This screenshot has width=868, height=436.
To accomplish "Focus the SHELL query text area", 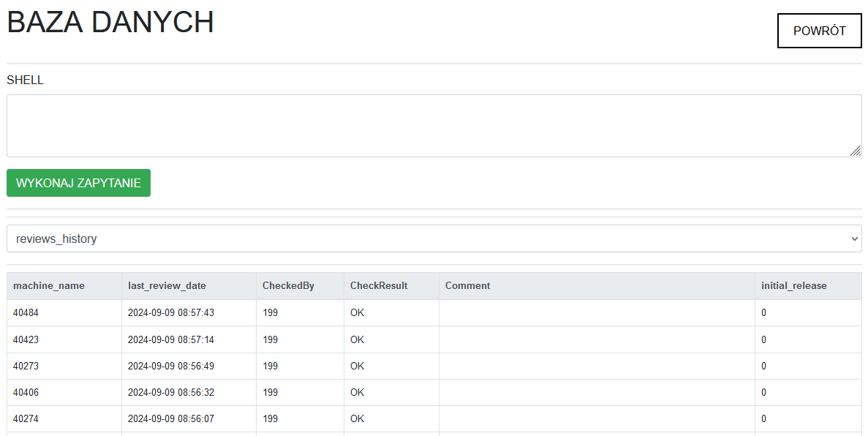I will tap(434, 126).
